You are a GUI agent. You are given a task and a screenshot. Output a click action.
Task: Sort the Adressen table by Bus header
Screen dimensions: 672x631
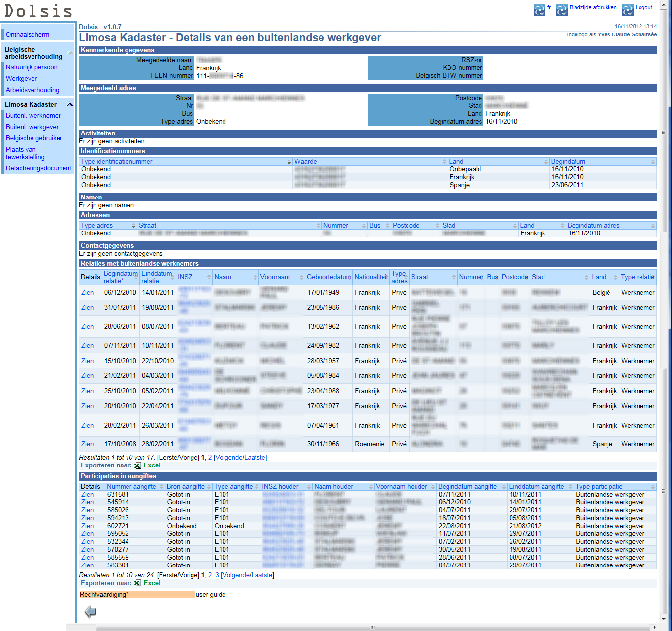tap(375, 226)
